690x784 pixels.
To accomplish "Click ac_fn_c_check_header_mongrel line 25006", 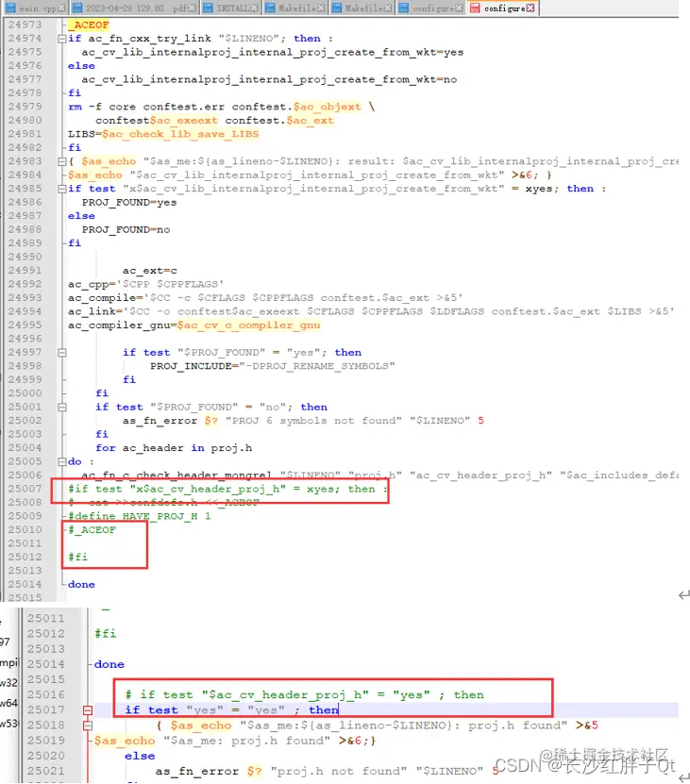I will [x=379, y=475].
